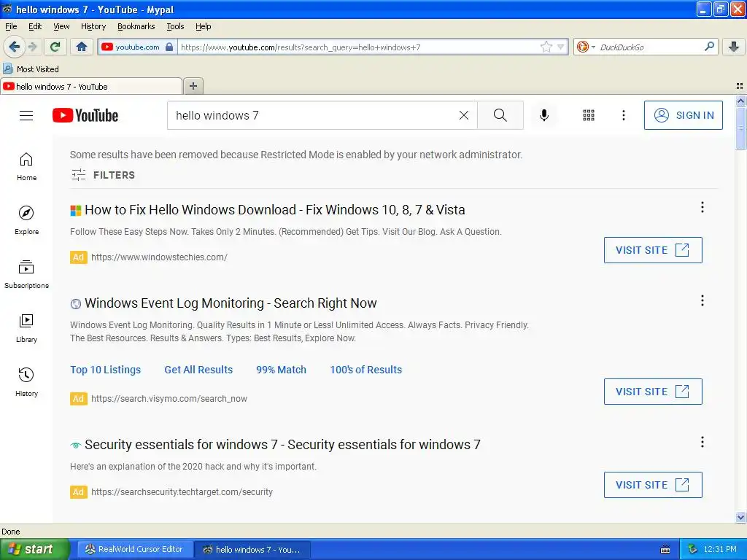Visit site for windowstechies.com ad
The width and height of the screenshot is (747, 560).
click(653, 250)
